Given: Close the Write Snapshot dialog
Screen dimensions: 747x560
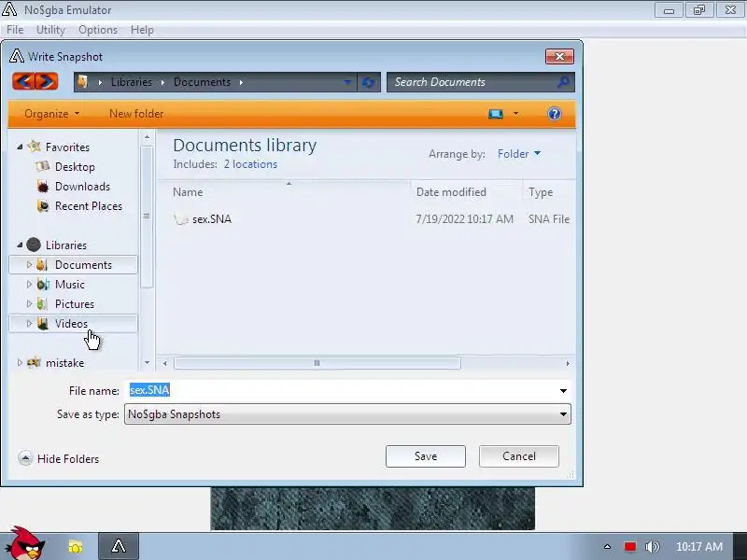Looking at the screenshot, I should point(559,57).
